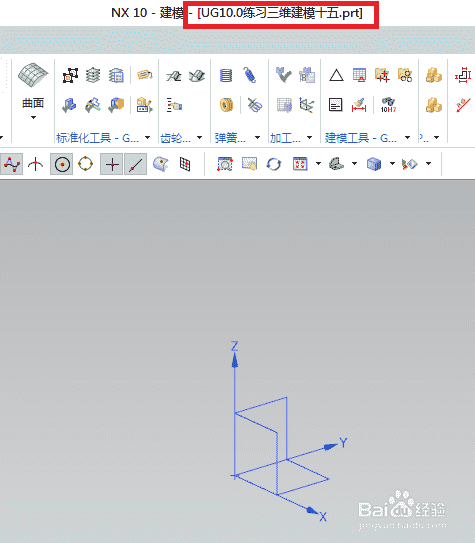Click the linked black squares icon in 标准化工具
Screen dimensions: 475x543
click(70, 75)
